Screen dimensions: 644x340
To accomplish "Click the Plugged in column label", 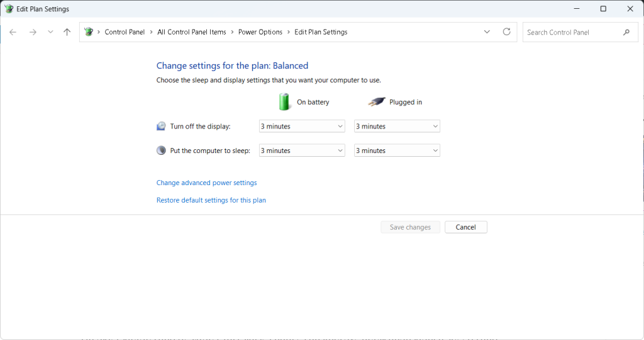I will [406, 102].
